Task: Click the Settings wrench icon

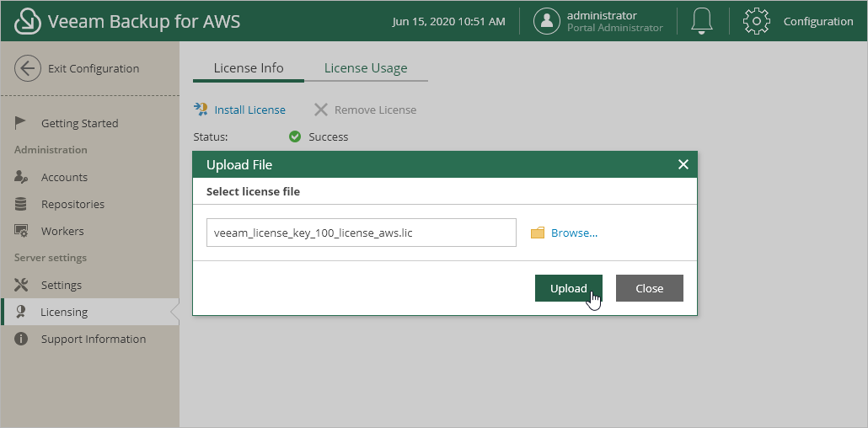Action: 21,285
